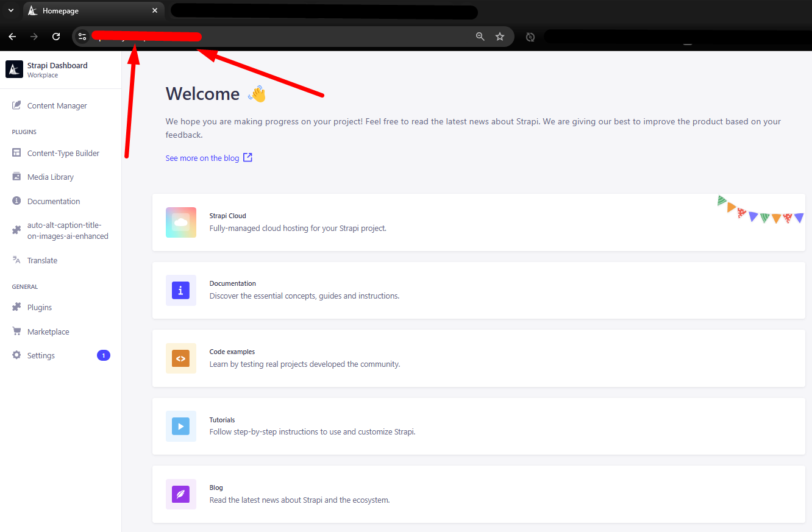The image size is (812, 532).
Task: Open the Tutorials card
Action: pos(479,426)
